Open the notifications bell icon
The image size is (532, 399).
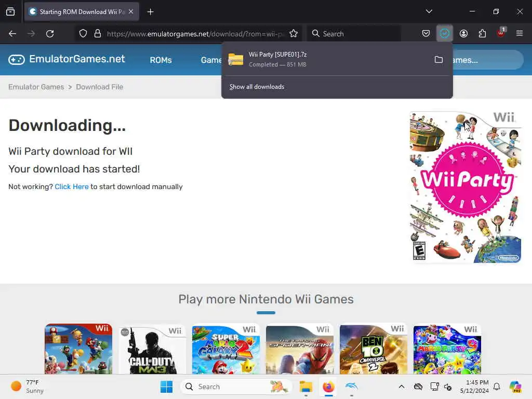(497, 387)
